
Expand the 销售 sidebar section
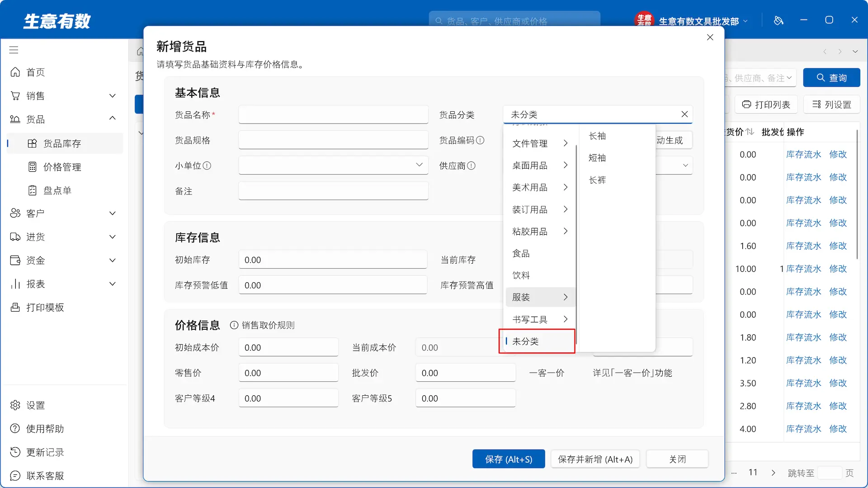pos(113,96)
